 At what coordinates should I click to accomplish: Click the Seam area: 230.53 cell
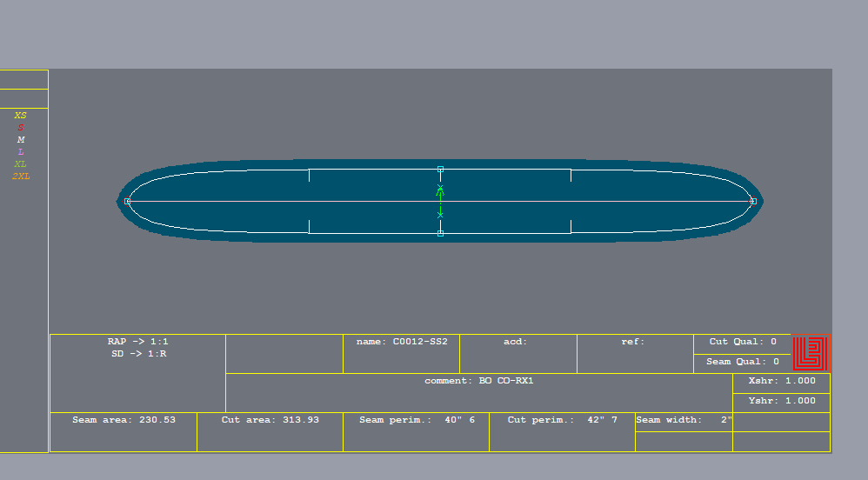(124, 432)
